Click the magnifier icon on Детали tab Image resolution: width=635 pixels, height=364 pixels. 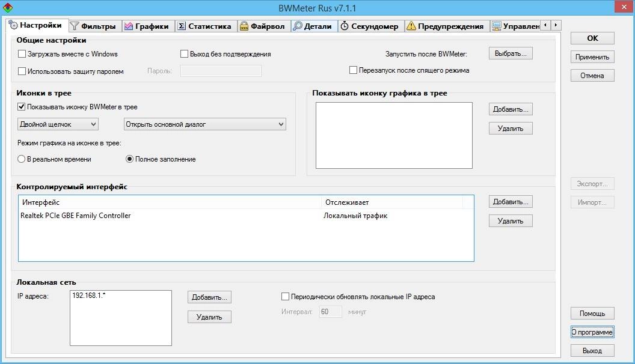(x=298, y=26)
